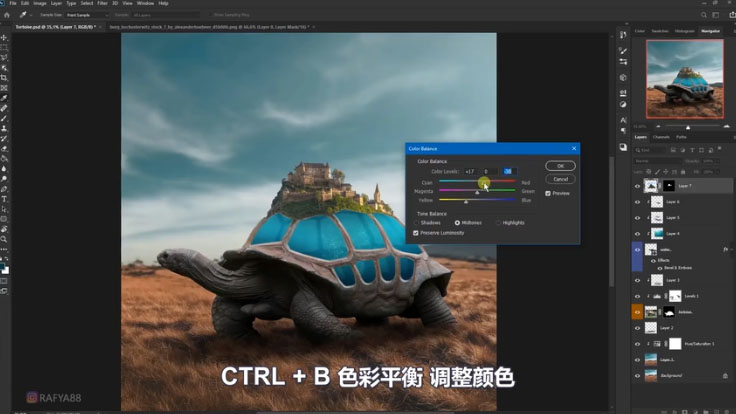Confirm Color Balance with OK button
Image resolution: width=736 pixels, height=414 pixels.
coord(560,165)
